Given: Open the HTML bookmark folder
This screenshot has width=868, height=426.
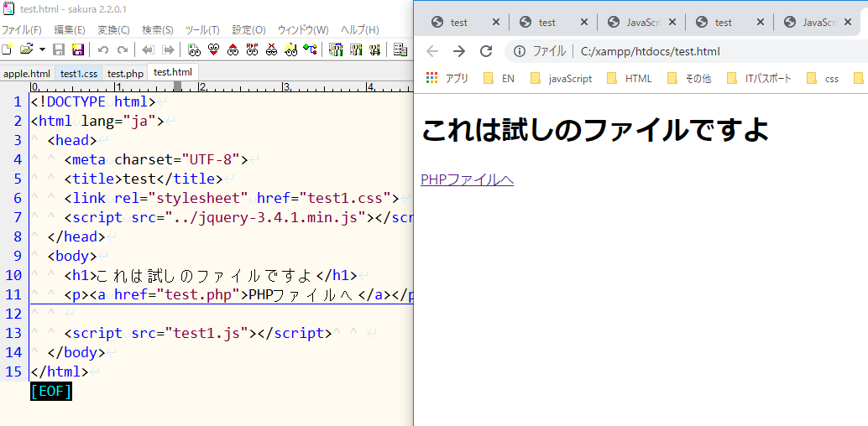Looking at the screenshot, I should click(630, 79).
